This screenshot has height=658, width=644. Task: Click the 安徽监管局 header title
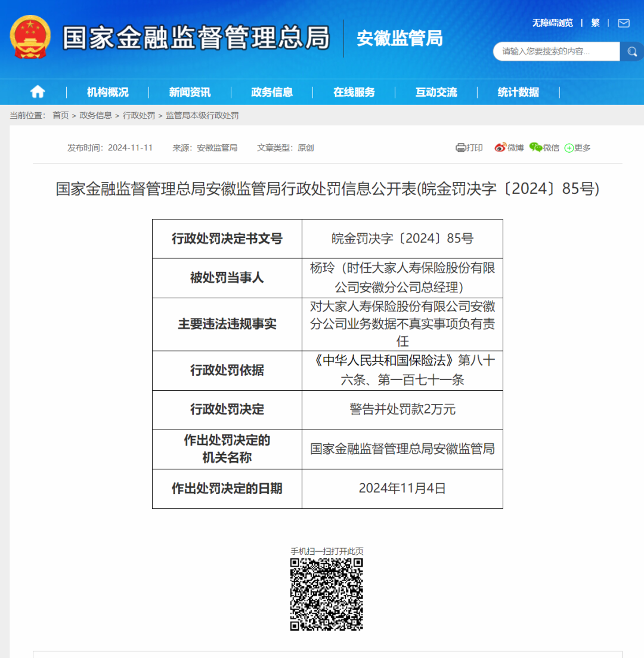point(400,38)
